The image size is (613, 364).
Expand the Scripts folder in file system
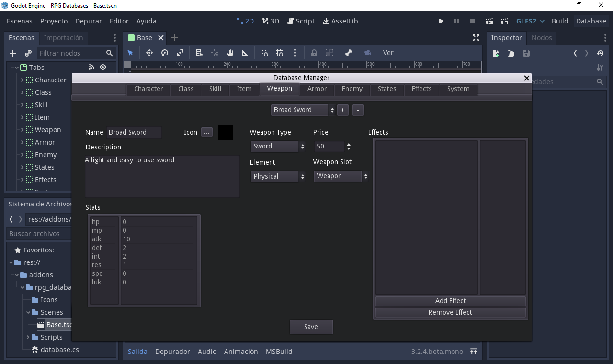[x=28, y=337]
